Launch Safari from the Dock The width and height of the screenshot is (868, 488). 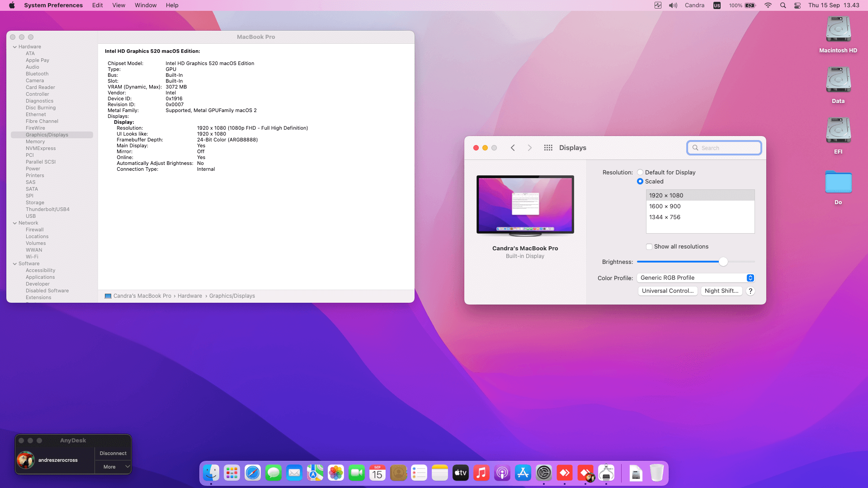pos(253,473)
